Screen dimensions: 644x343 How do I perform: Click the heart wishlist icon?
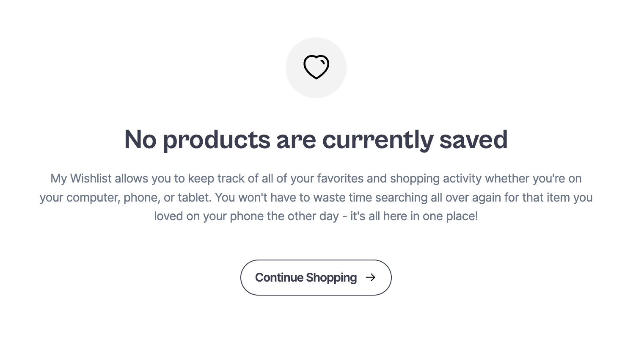tap(316, 67)
